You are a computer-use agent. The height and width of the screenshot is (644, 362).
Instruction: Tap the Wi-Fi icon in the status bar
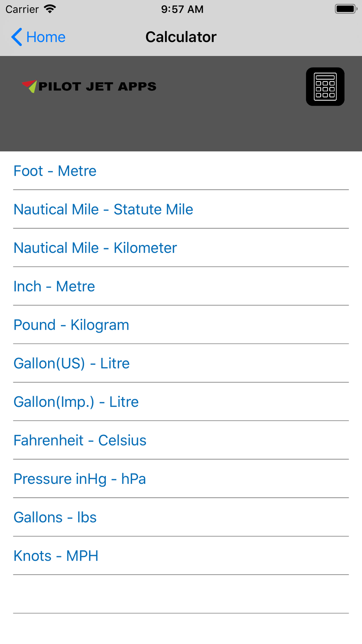point(50,9)
